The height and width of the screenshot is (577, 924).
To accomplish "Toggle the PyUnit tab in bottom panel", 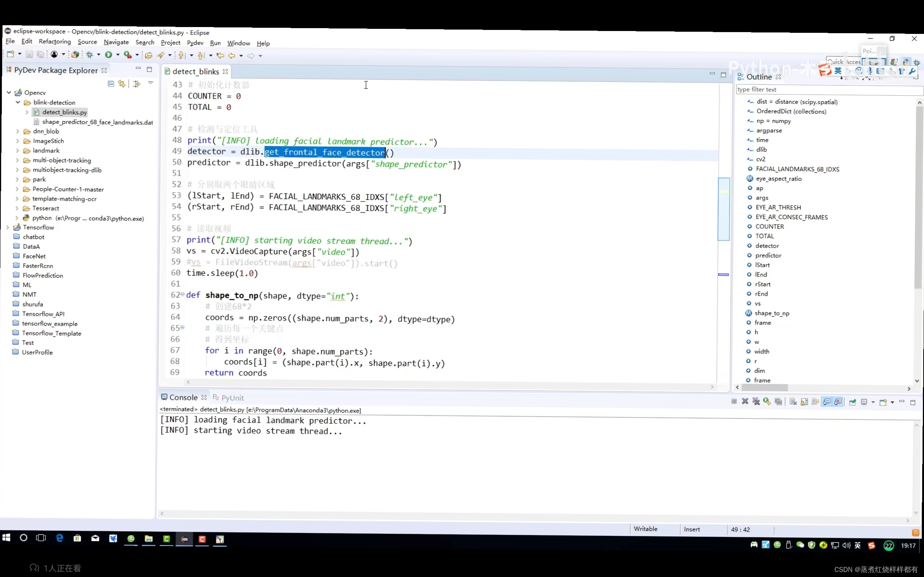I will (232, 397).
